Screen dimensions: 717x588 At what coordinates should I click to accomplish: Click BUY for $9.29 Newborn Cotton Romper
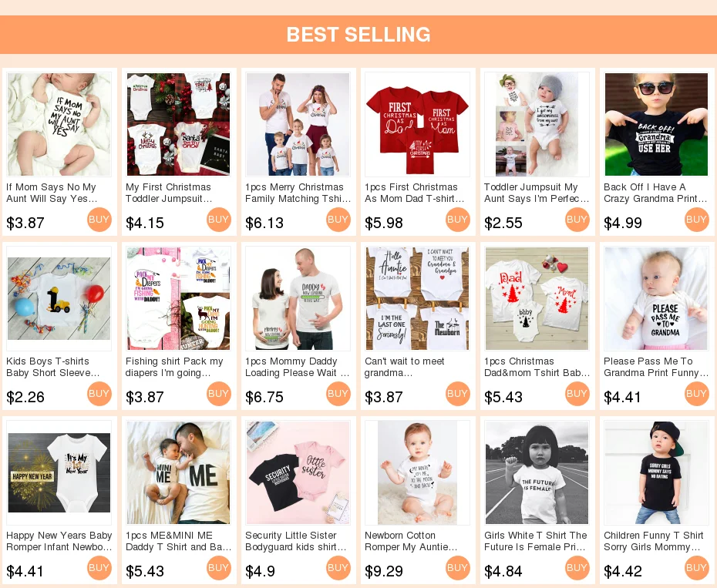click(458, 568)
